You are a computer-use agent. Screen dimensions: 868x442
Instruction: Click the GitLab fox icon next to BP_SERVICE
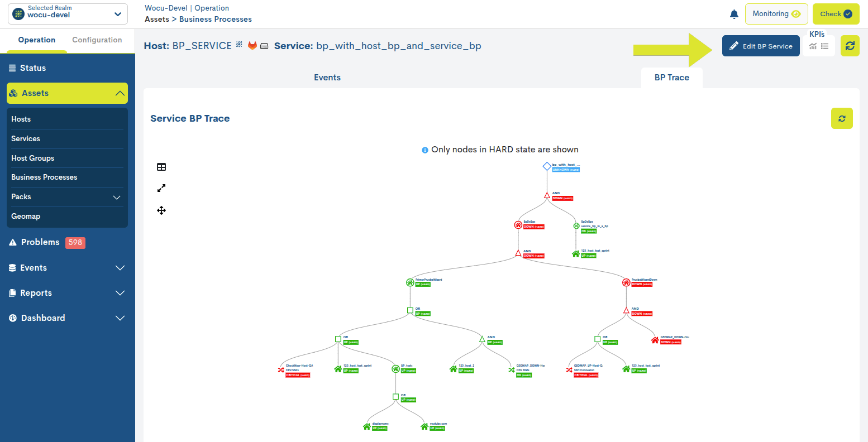click(x=252, y=46)
